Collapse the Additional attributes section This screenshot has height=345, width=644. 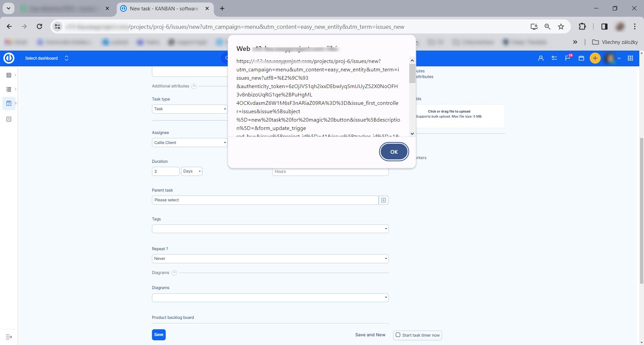pos(194,86)
